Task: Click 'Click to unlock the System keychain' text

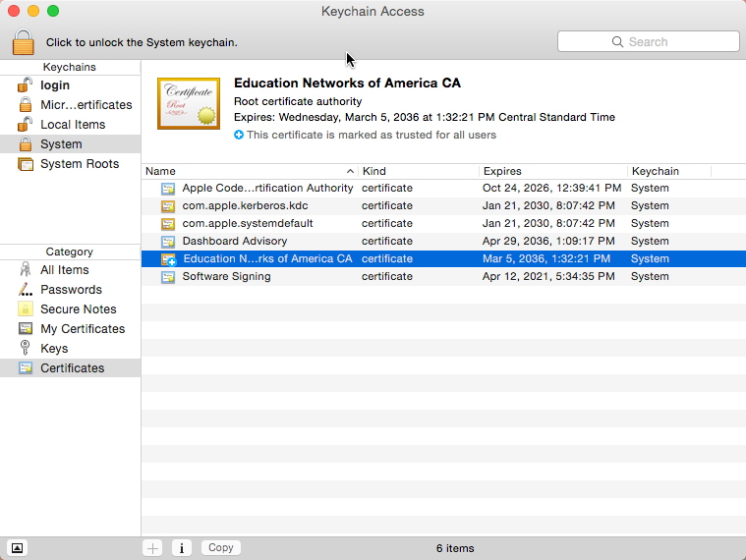Action: (x=142, y=42)
